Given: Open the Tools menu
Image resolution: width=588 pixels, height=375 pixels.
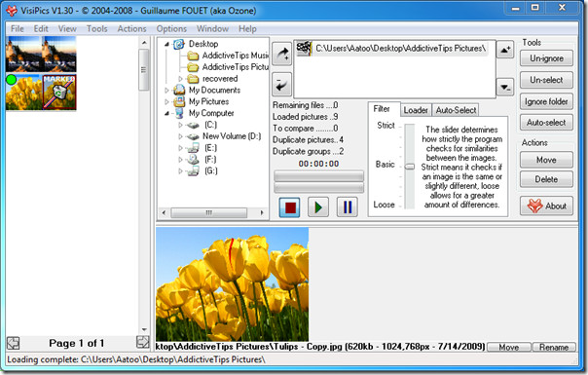Looking at the screenshot, I should (x=96, y=29).
